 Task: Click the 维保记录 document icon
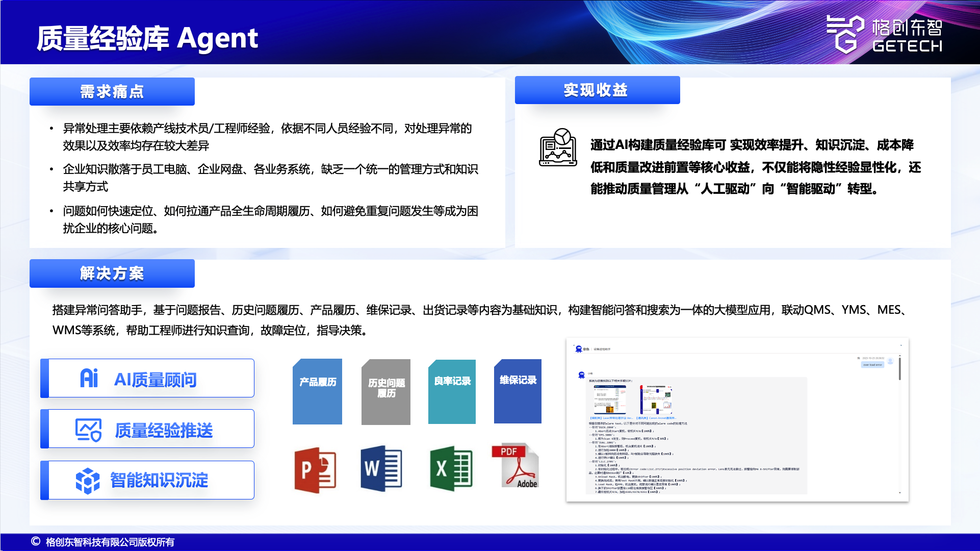(518, 391)
